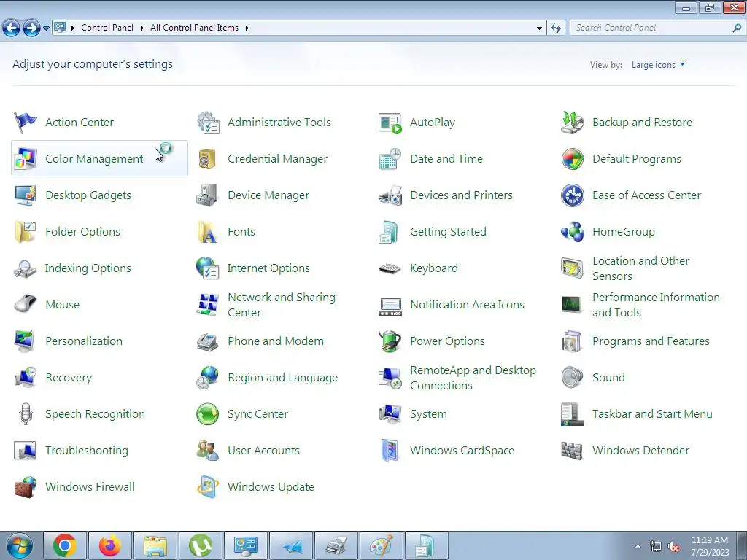Screen dimensions: 747x560
Task: Click the Sound speaker icon
Action: click(x=572, y=377)
